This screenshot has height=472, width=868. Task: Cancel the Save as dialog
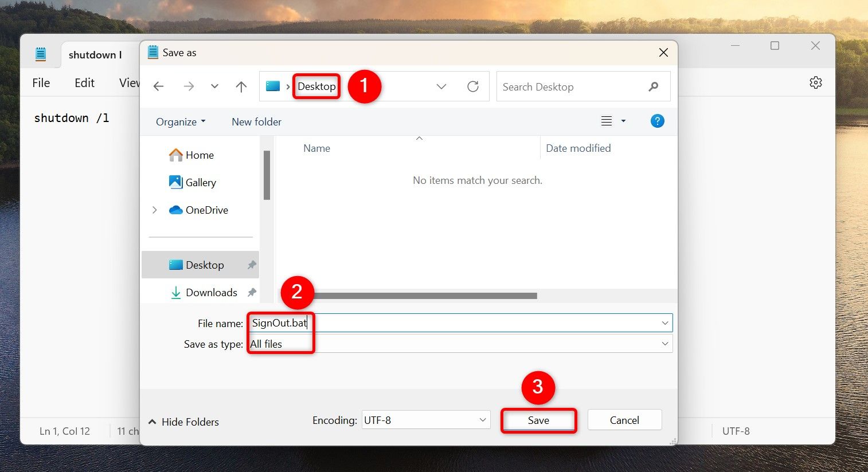pos(624,420)
